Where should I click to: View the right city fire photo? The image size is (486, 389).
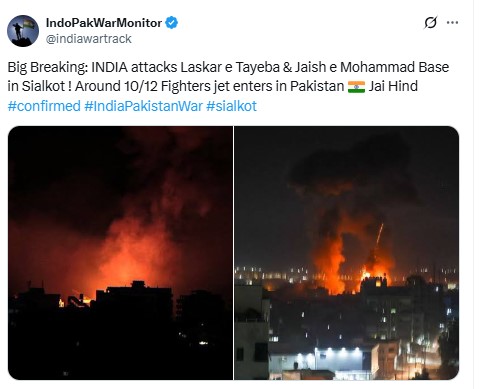(x=347, y=253)
